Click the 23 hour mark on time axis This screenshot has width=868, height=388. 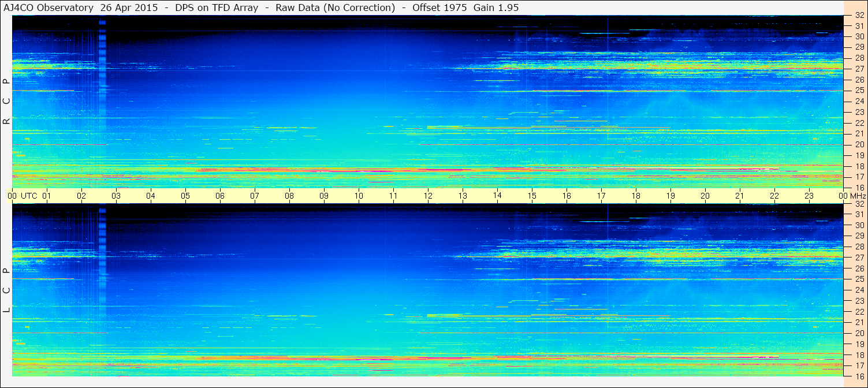point(809,196)
